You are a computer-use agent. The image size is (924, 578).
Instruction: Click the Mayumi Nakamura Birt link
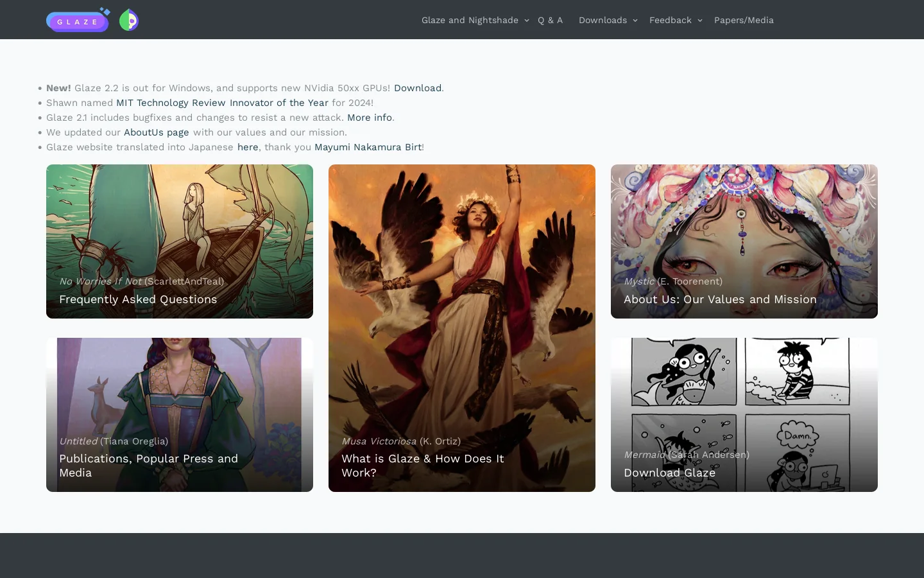tap(368, 147)
